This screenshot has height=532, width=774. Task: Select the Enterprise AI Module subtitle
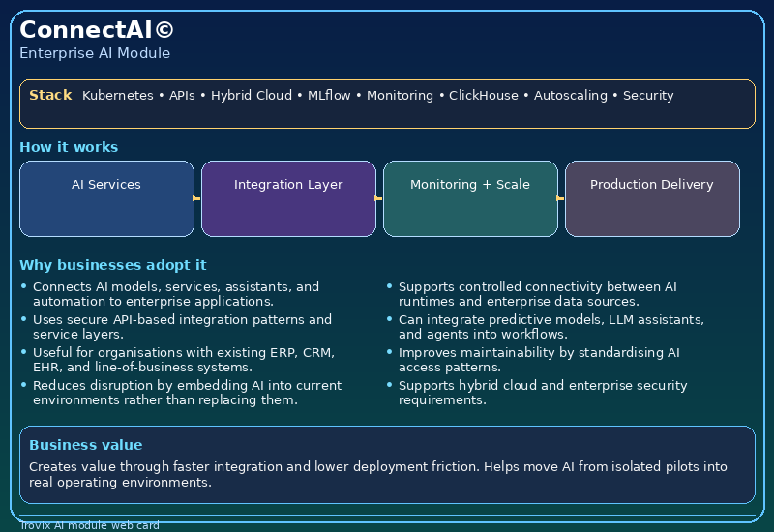pyautogui.click(x=95, y=53)
